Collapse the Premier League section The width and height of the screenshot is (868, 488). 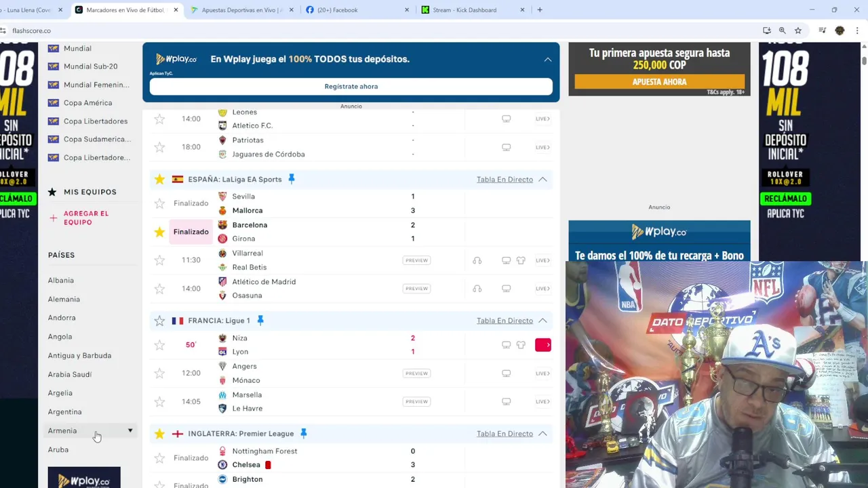(542, 434)
